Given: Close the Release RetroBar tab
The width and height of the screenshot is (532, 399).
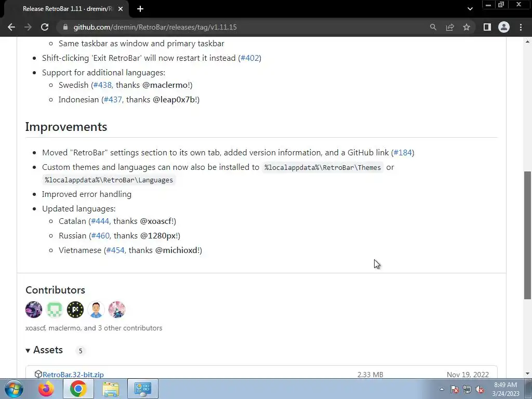Looking at the screenshot, I should tap(121, 9).
